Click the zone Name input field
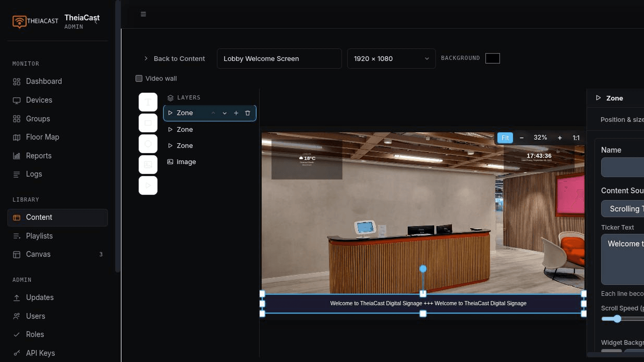Image resolution: width=644 pixels, height=362 pixels. (x=623, y=167)
